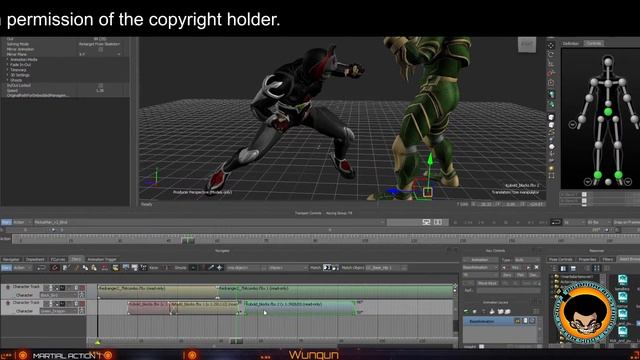Select the pink Rubuild_blocks.fbx clip
The image size is (640, 360).
pos(149,308)
